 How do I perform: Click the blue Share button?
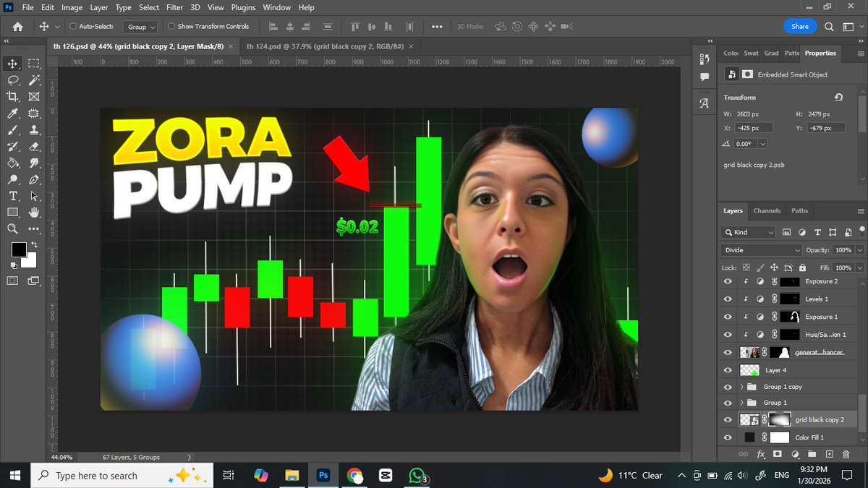click(799, 26)
